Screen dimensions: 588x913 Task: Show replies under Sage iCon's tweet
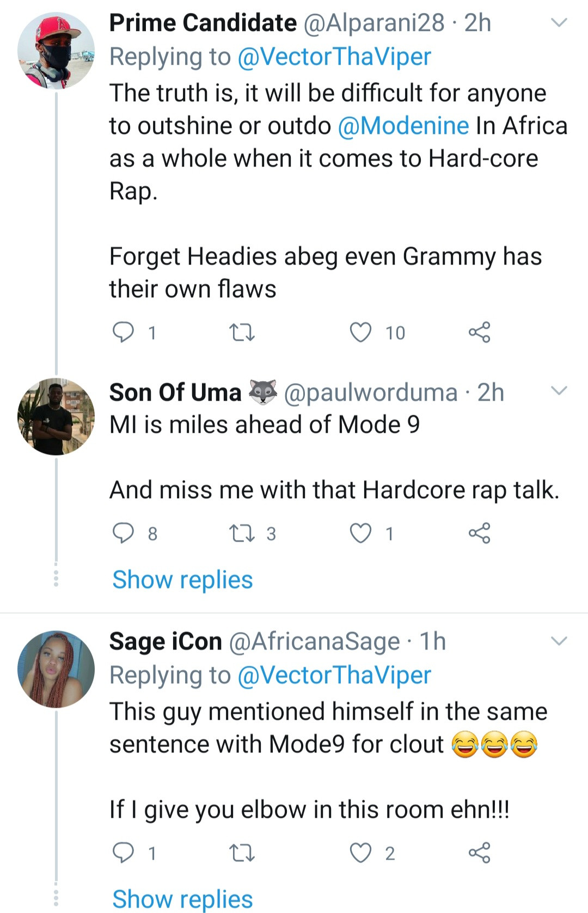point(182,898)
